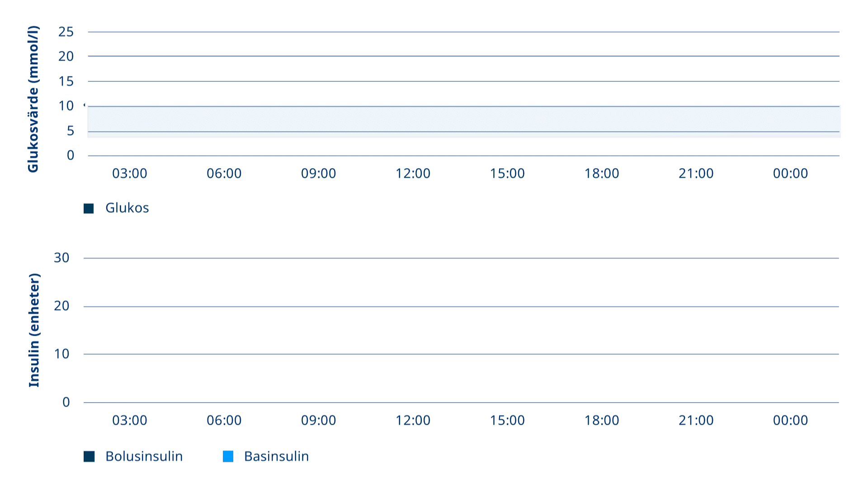Toggle the Basinsulin legend text
This screenshot has height=488, width=868.
click(x=276, y=456)
